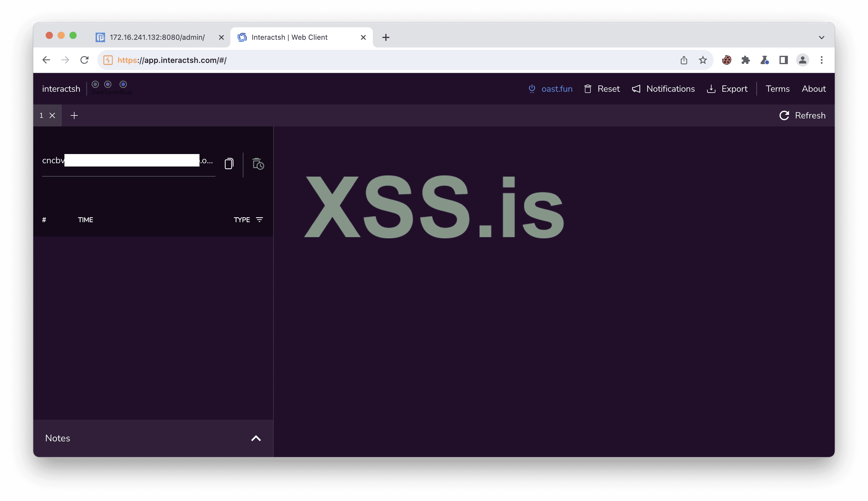
Task: Switch to the 172.16.241.132:8080/admin/ browser tab
Action: click(x=157, y=37)
